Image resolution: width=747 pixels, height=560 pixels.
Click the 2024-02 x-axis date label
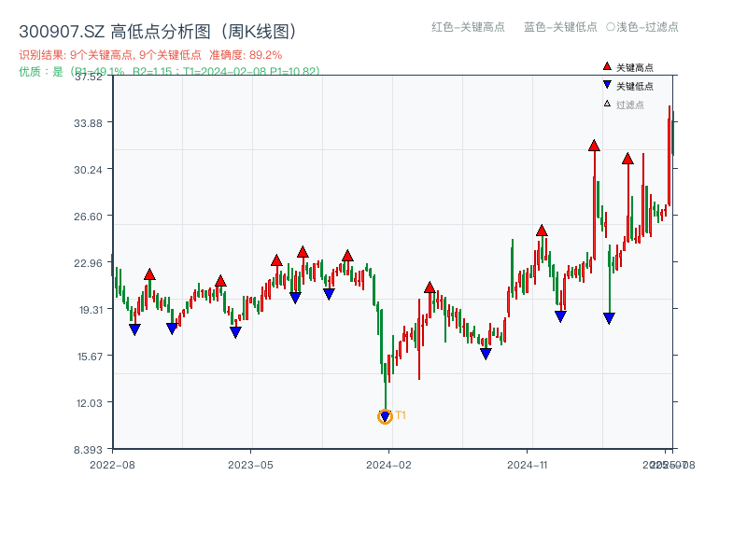point(388,465)
